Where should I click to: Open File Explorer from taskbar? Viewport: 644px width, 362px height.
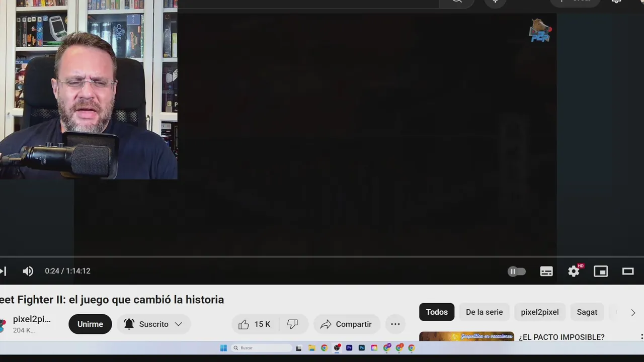(311, 348)
